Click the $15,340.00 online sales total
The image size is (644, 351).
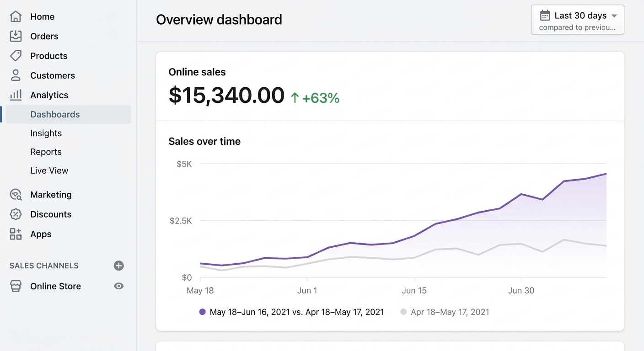coord(226,96)
